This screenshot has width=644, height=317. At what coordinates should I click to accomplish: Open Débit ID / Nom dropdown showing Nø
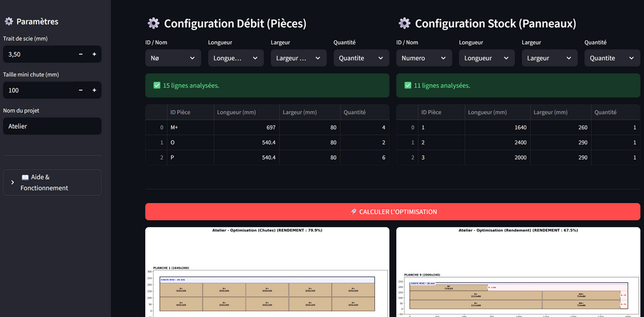173,58
